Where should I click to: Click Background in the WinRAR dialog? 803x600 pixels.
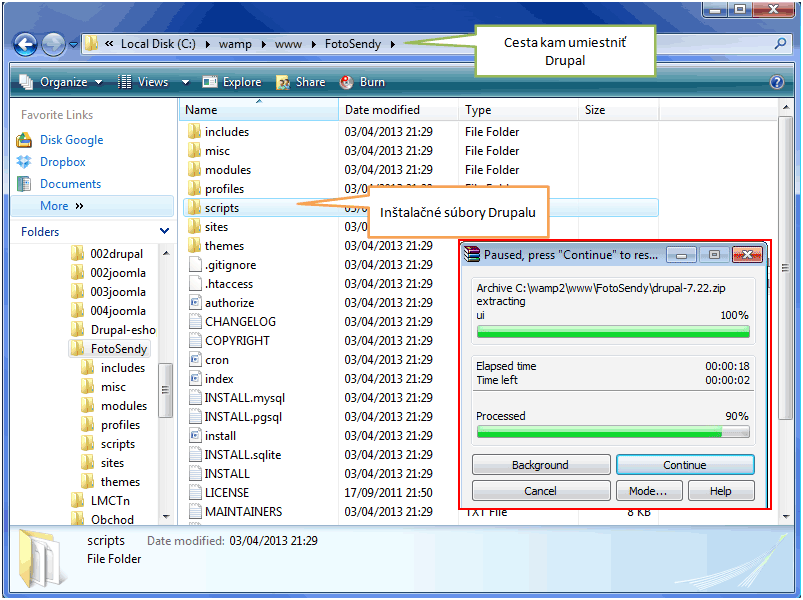(541, 465)
